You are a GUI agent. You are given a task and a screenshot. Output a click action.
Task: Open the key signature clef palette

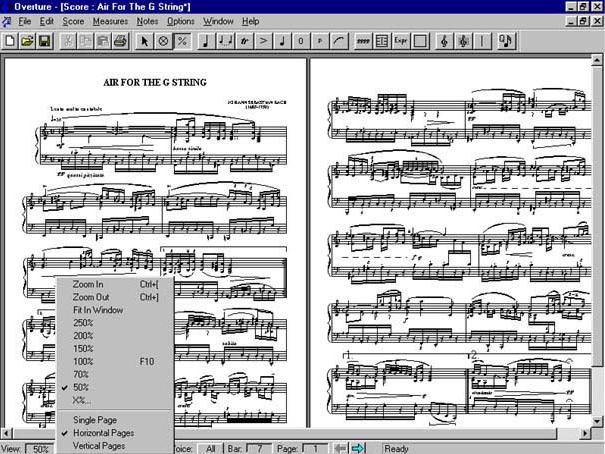coord(463,41)
